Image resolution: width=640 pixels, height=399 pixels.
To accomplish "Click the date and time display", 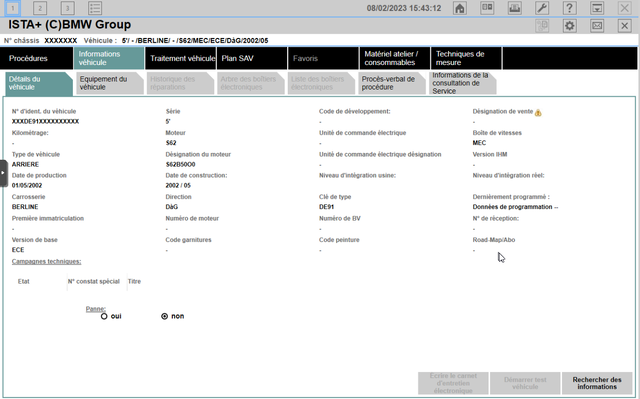I will pos(404,8).
